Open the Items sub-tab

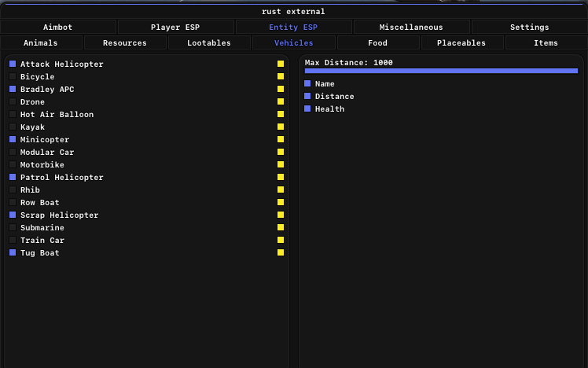(x=546, y=42)
